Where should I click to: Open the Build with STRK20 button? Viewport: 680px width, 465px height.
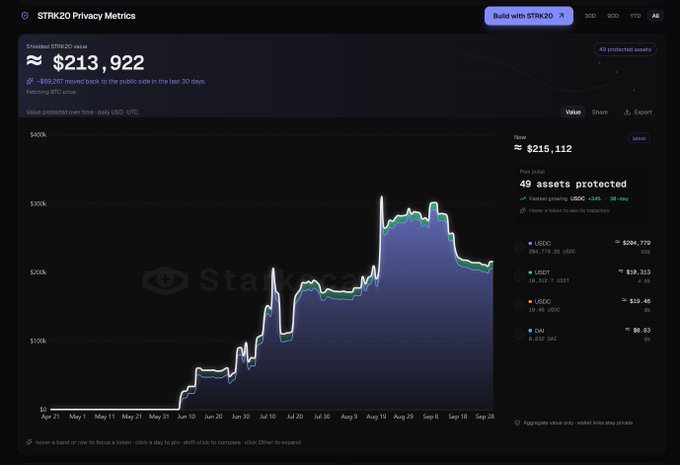pos(529,16)
